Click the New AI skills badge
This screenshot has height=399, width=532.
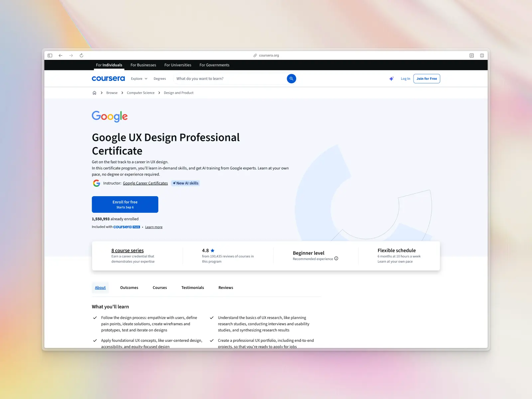click(186, 183)
